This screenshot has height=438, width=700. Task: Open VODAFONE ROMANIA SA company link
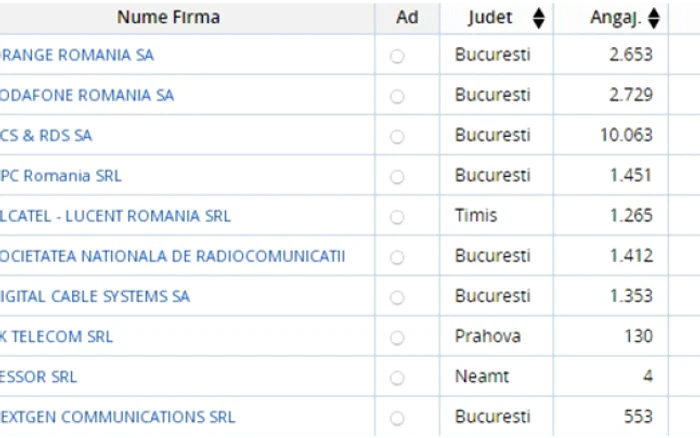pyautogui.click(x=87, y=95)
